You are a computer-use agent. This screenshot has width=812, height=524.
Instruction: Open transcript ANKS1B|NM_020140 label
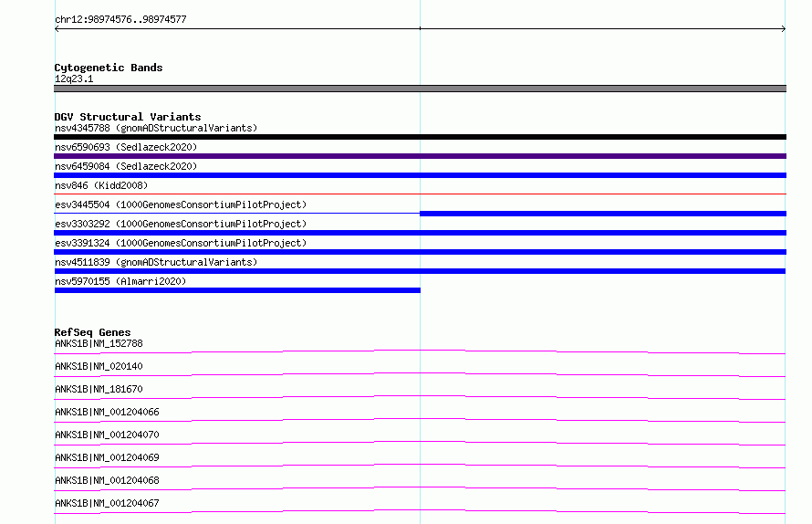[99, 366]
